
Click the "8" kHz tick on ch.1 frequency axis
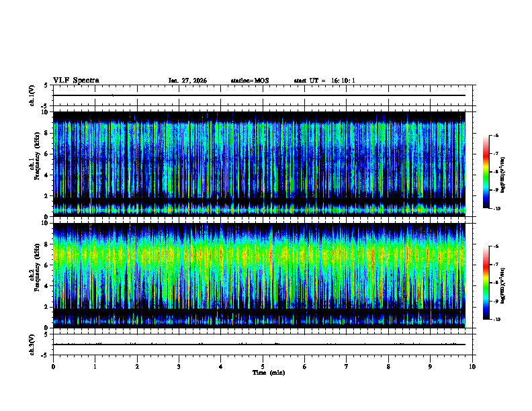[x=47, y=133]
